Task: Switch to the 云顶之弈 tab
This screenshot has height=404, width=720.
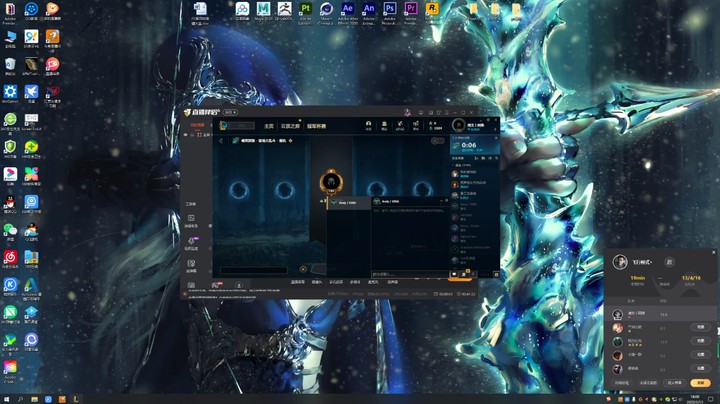Action: [290, 126]
